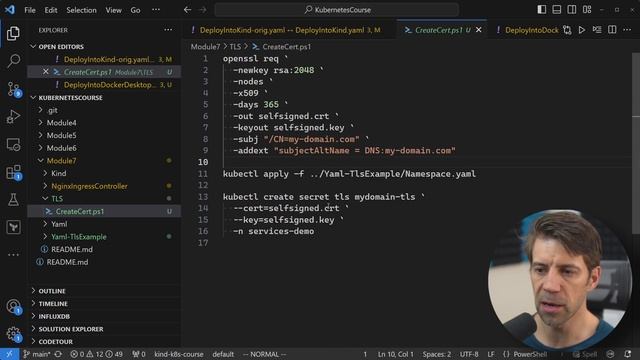Switch to DeployIntoKind-orig.yaml diff tab

click(288, 30)
